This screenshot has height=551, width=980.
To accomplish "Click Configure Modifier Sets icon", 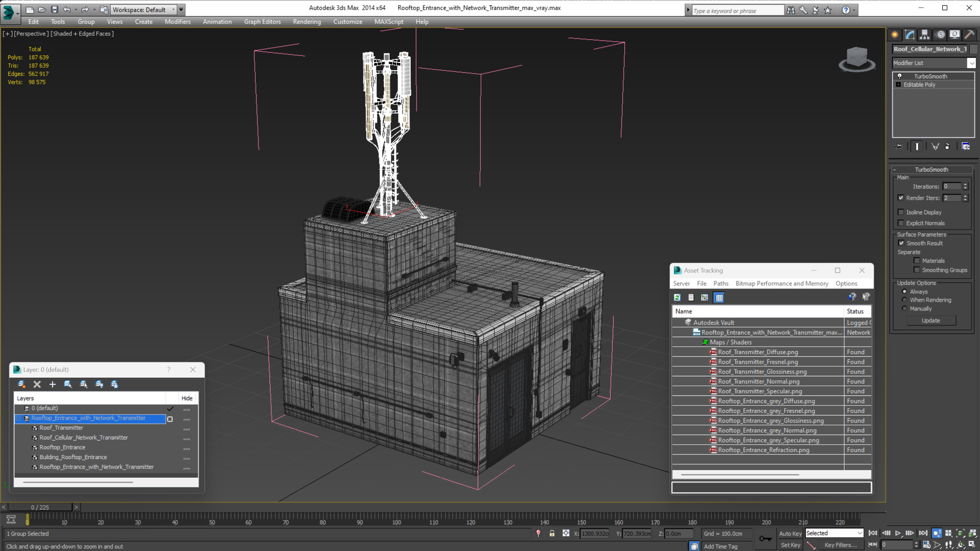I will (966, 146).
